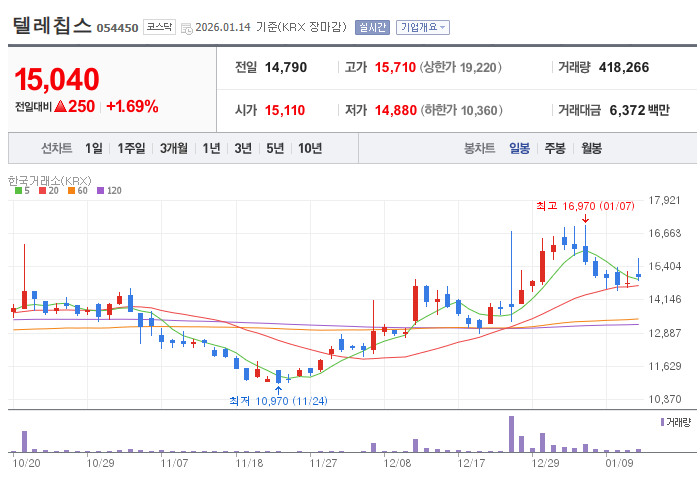Click the purple 120-day moving average swatch

(100, 190)
